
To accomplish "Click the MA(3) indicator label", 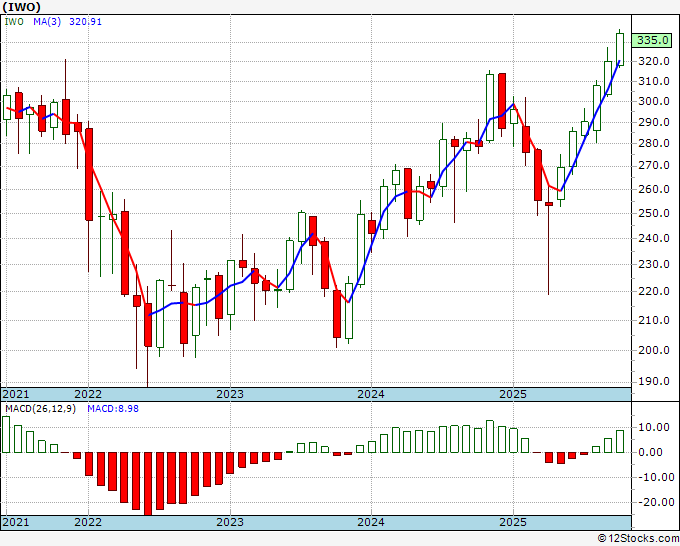I will 47,22.
